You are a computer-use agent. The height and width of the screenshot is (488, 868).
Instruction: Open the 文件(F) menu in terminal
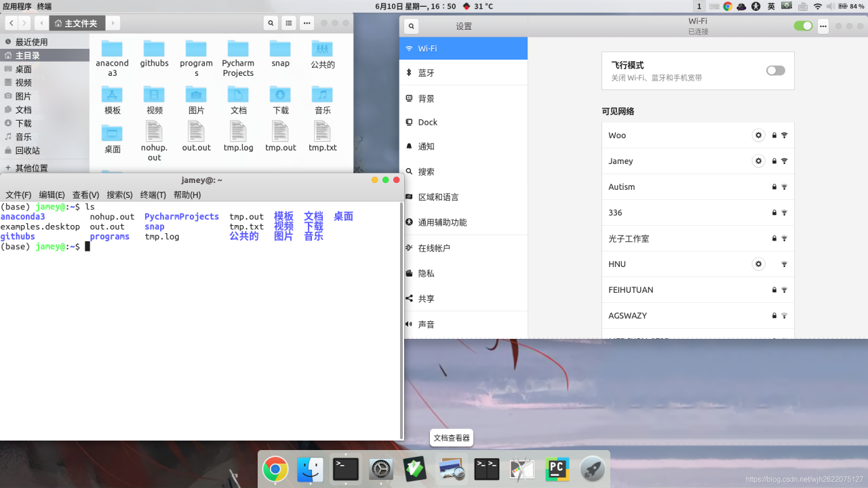tap(18, 195)
